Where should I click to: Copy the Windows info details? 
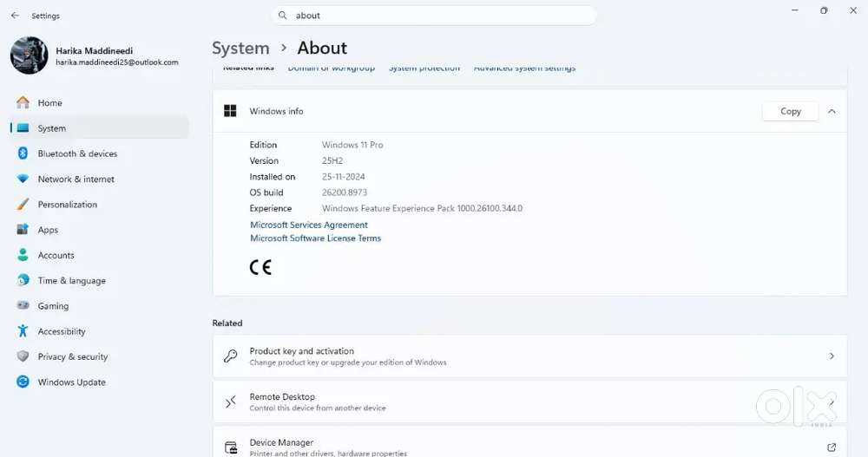pyautogui.click(x=791, y=111)
